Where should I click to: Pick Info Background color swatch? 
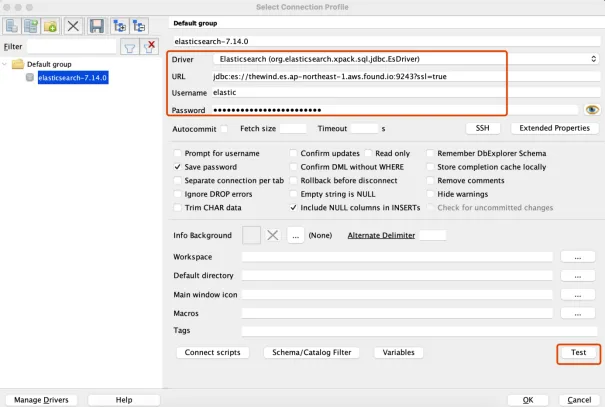pos(251,235)
